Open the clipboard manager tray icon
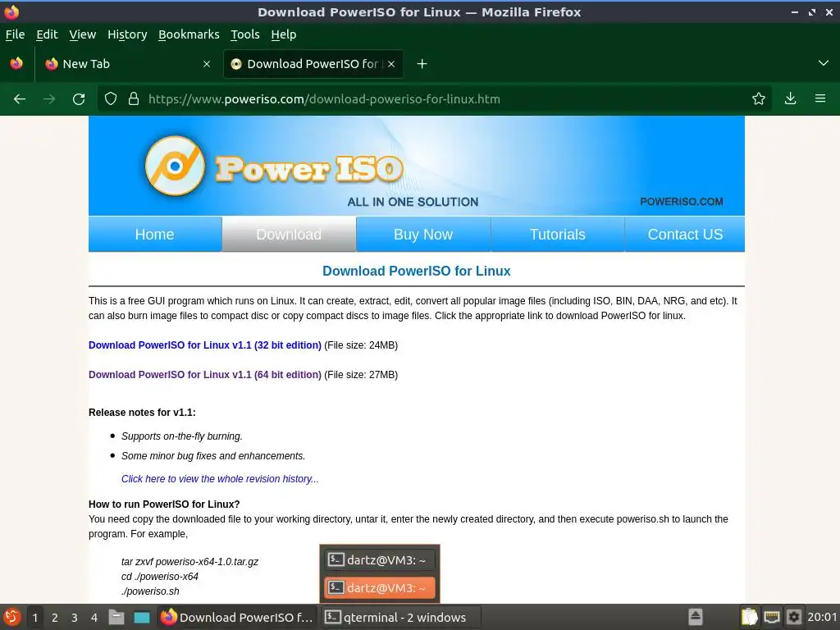The image size is (840, 630). coord(750,617)
